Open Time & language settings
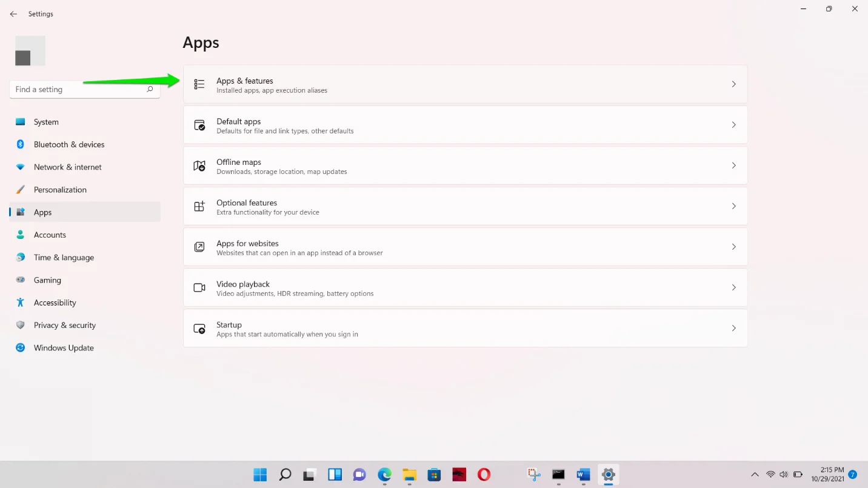The height and width of the screenshot is (488, 868). (x=85, y=257)
